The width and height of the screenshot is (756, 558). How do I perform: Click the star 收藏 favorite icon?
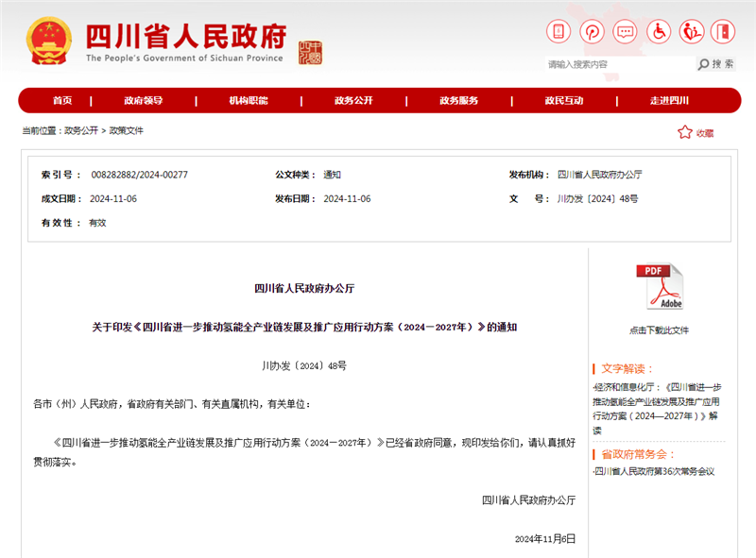[685, 132]
